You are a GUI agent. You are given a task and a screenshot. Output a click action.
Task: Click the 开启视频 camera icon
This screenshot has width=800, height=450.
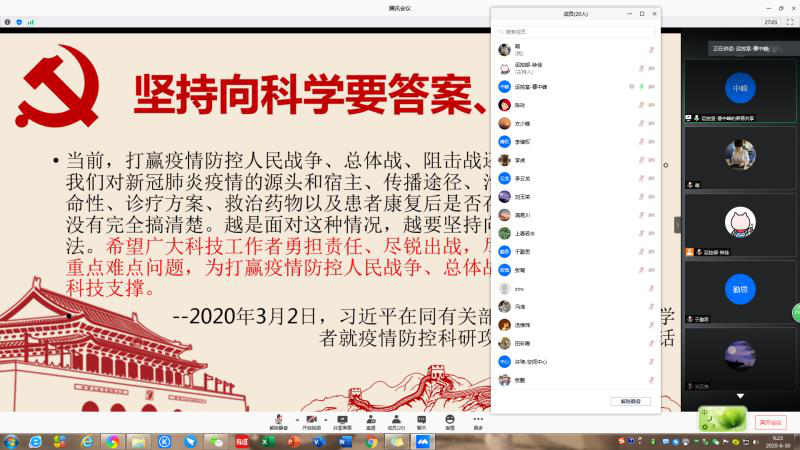[311, 419]
